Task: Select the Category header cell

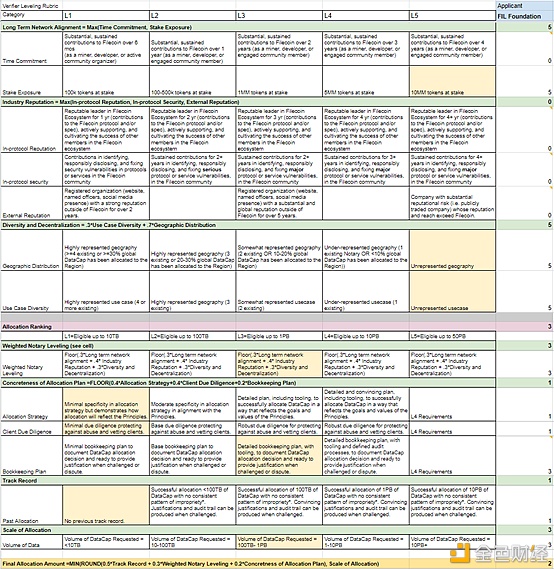Action: coord(32,15)
